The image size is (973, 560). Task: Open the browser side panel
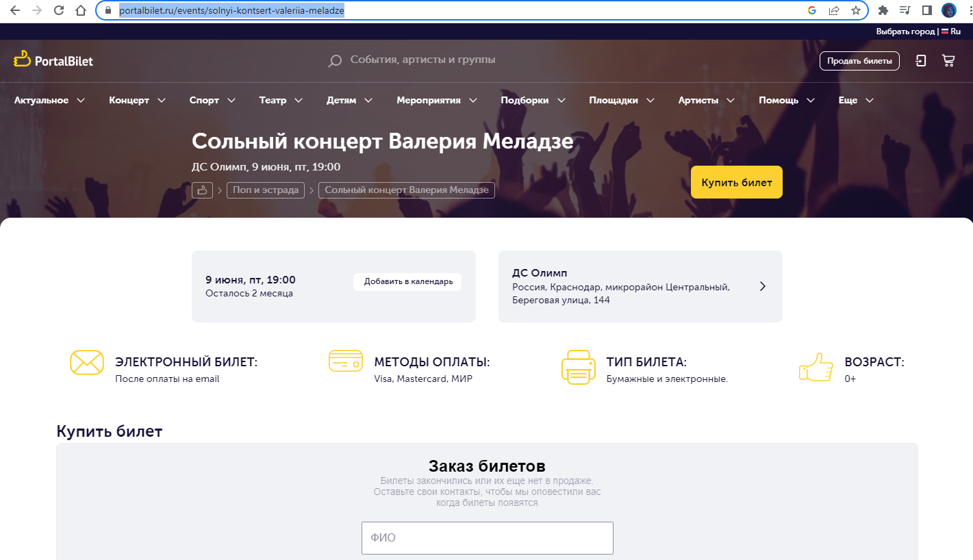click(x=927, y=10)
